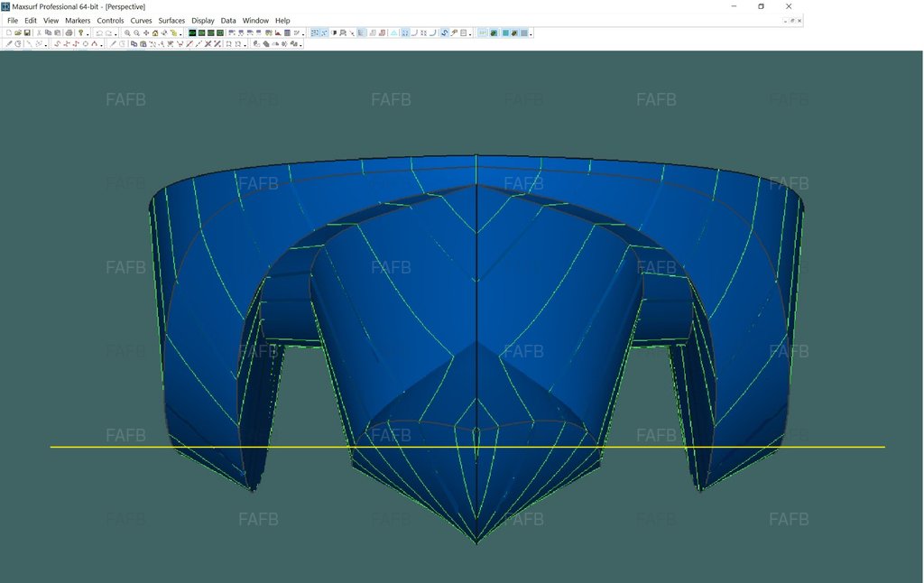Open the Surfaces menu

(x=171, y=20)
